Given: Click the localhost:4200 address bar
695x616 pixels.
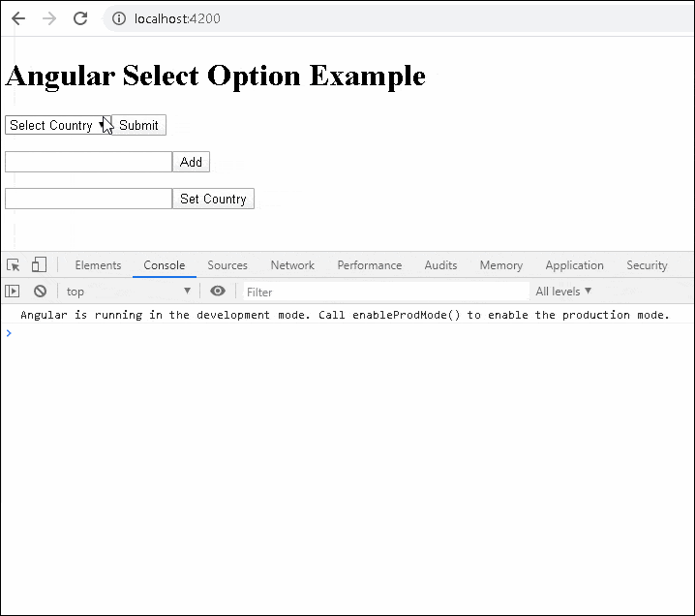Looking at the screenshot, I should click(399, 18).
